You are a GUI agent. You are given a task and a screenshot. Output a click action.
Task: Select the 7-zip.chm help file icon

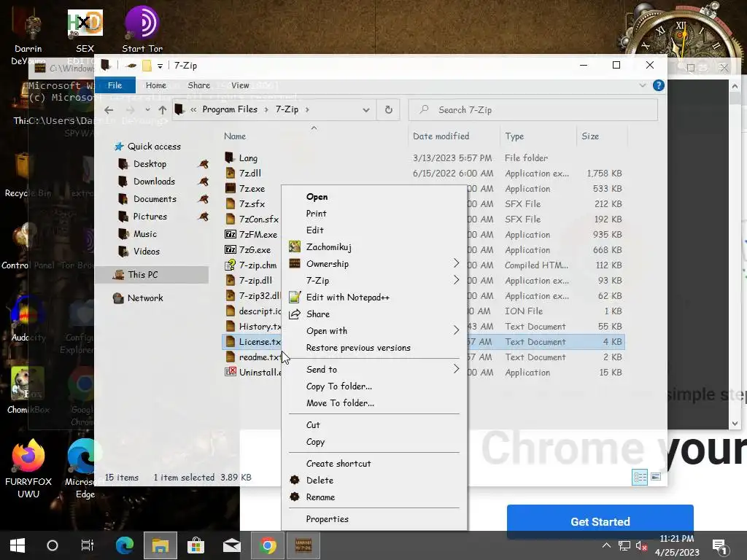point(230,265)
